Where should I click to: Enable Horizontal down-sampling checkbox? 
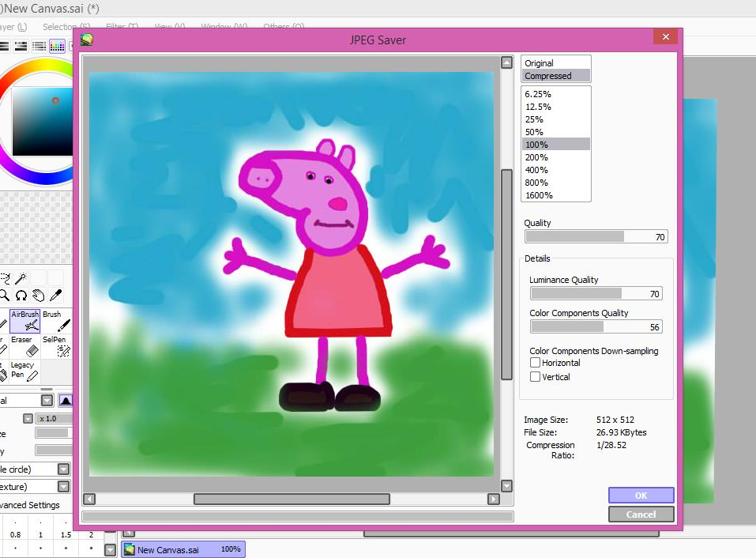click(x=535, y=363)
